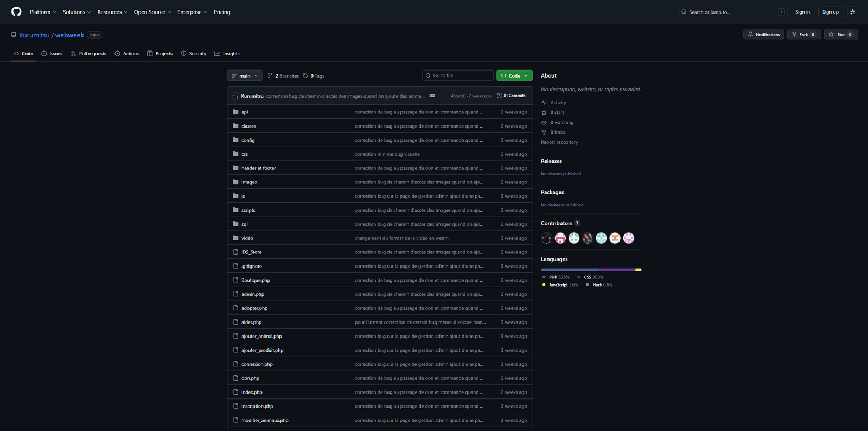Open the appearance settings icon in header
The width and height of the screenshot is (868, 431).
point(852,12)
